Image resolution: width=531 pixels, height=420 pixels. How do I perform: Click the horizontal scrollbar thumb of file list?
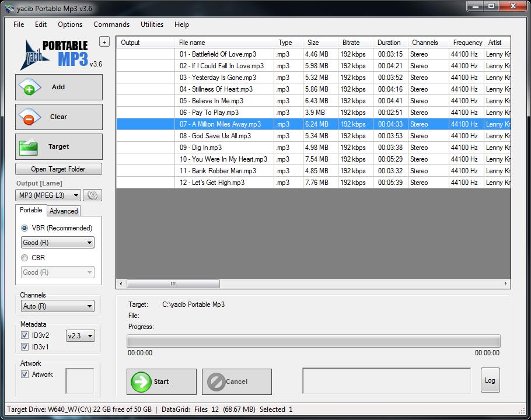(173, 283)
